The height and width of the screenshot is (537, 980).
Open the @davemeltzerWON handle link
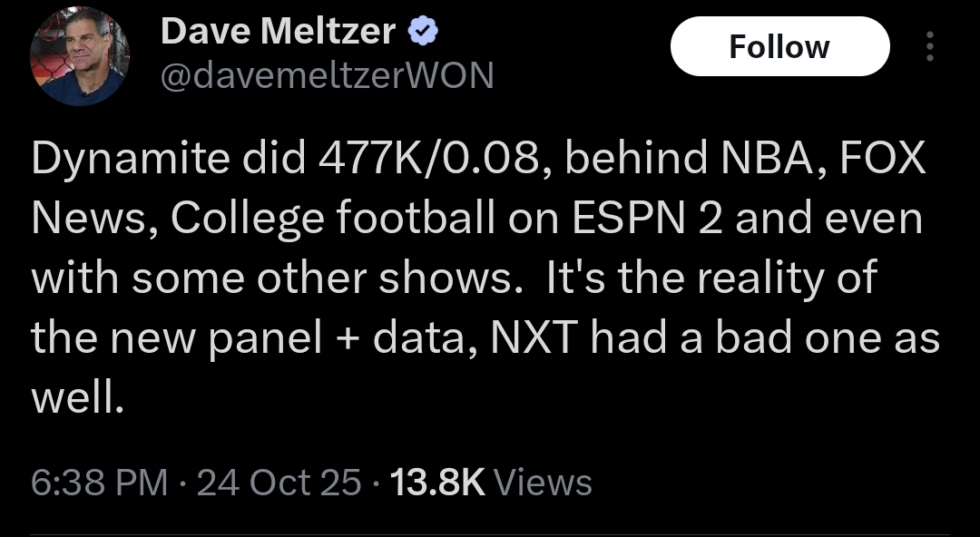327,76
